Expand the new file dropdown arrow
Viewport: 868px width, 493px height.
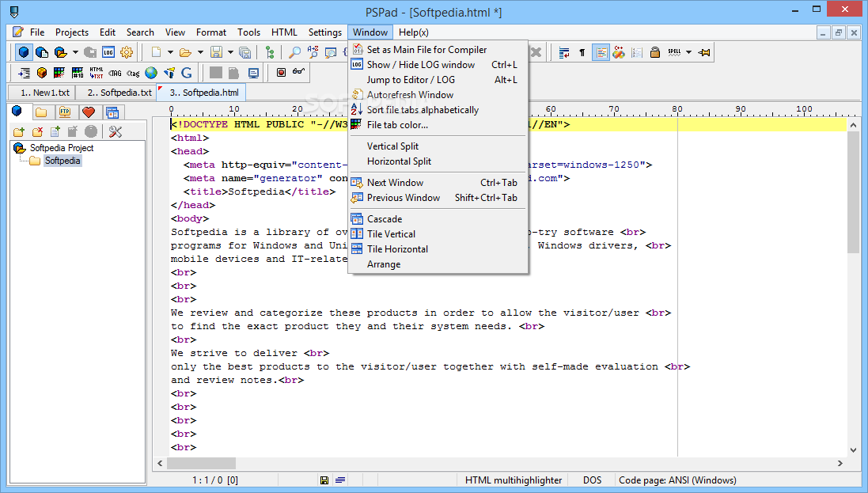point(170,52)
